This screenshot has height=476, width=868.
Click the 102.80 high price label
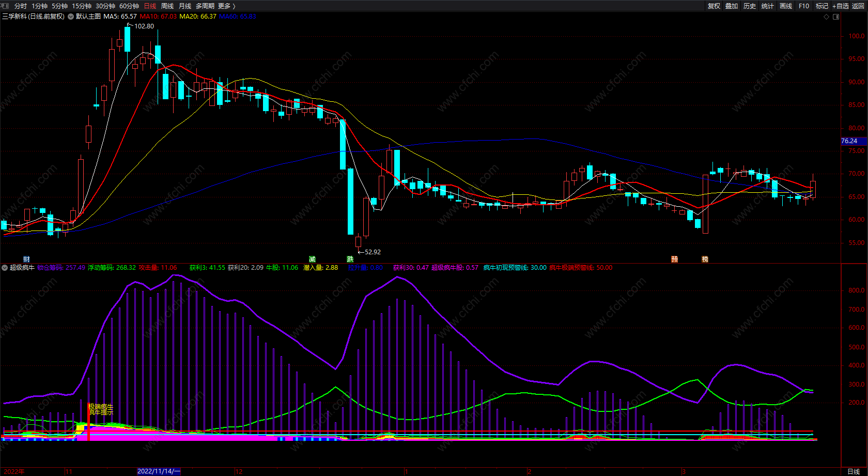click(144, 26)
